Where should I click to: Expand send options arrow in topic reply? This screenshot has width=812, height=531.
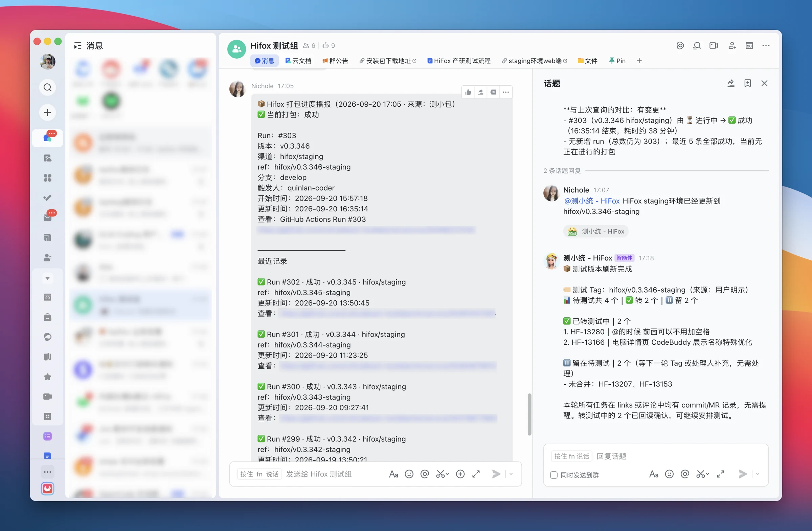[x=758, y=474]
